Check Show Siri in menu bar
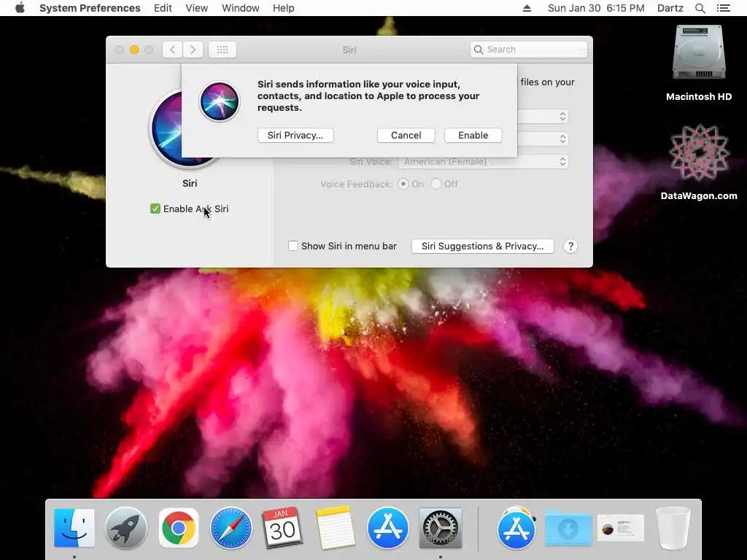The width and height of the screenshot is (747, 560). (293, 246)
